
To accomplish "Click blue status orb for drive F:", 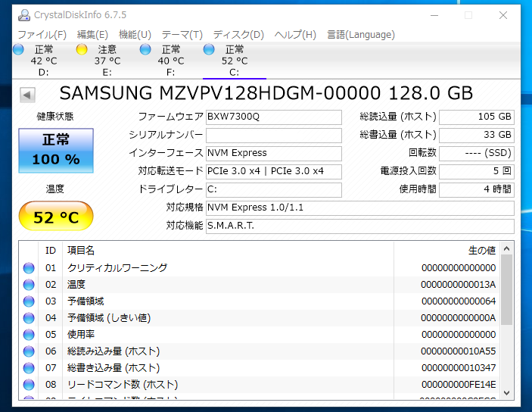I will pyautogui.click(x=145, y=49).
